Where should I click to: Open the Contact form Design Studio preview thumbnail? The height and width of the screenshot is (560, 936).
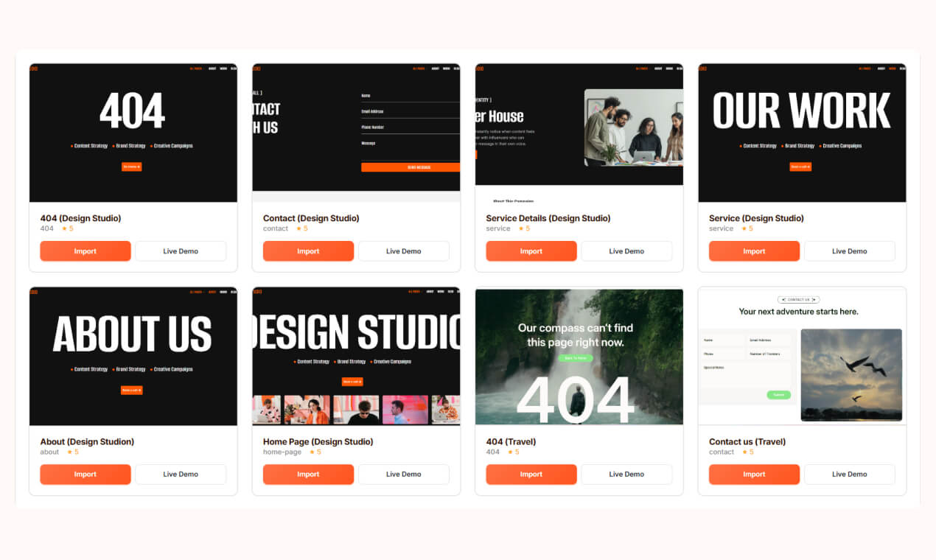click(x=356, y=133)
